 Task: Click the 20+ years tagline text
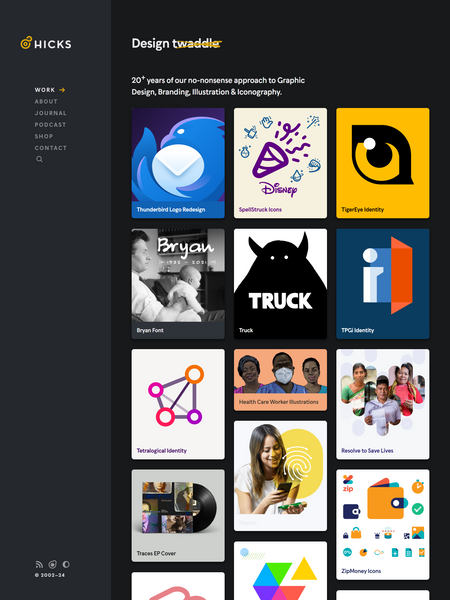pos(218,86)
